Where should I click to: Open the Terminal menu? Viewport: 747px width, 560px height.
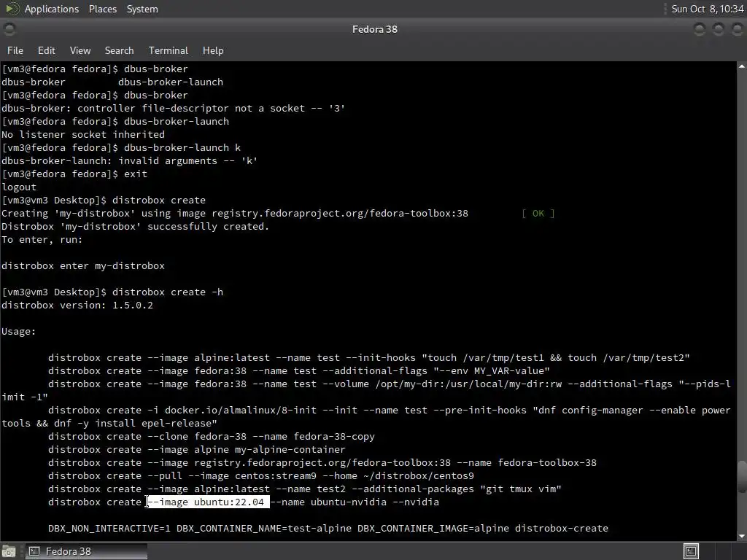tap(169, 50)
